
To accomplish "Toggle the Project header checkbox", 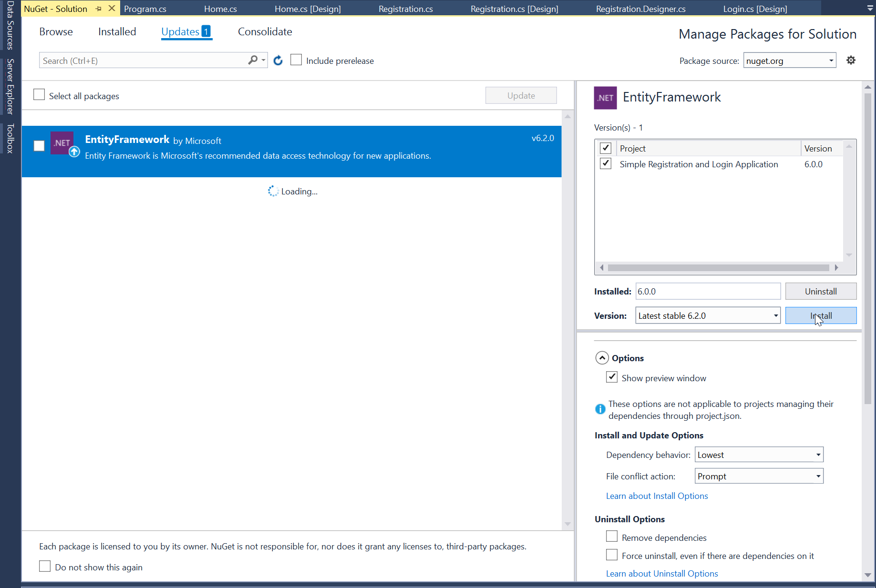I will [606, 148].
